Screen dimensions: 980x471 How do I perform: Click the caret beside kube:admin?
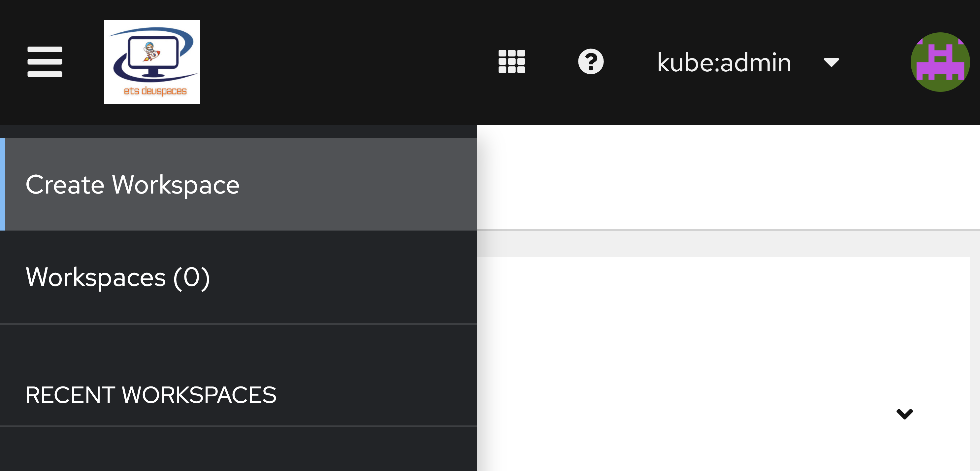coord(831,62)
